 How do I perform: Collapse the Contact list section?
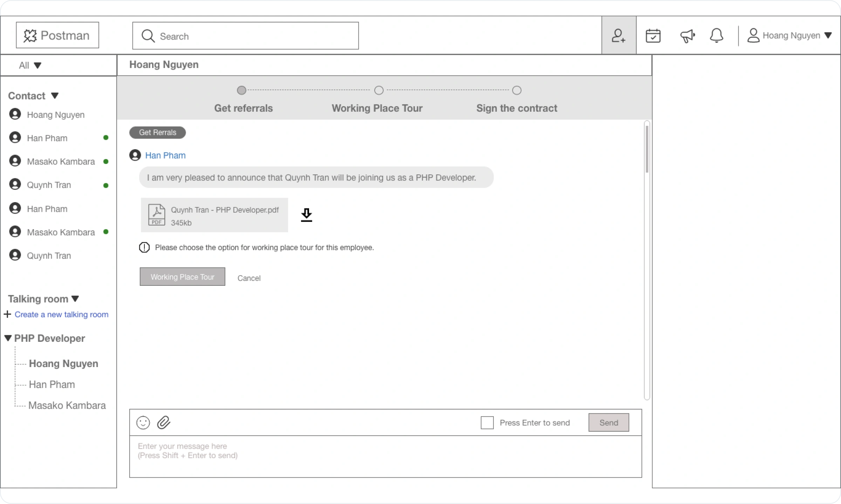(55, 95)
